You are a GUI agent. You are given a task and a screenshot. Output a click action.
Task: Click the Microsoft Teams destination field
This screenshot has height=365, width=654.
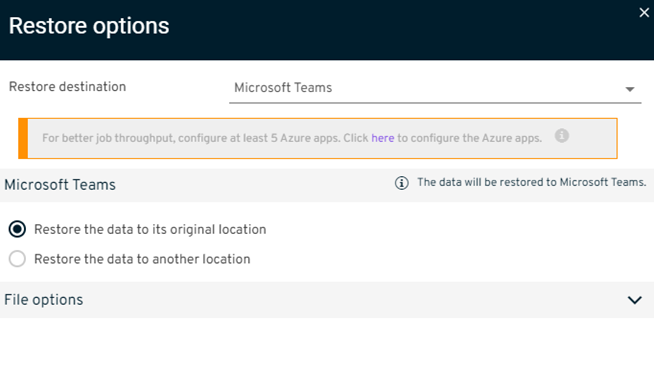pyautogui.click(x=435, y=88)
